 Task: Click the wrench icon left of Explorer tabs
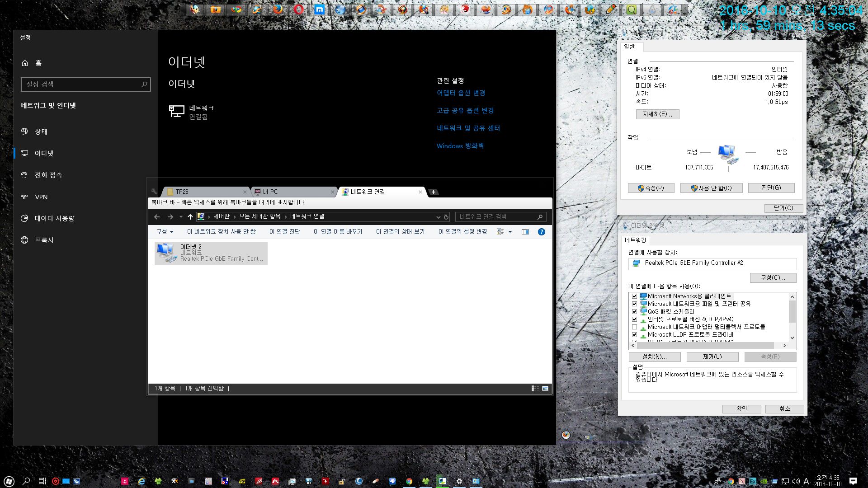tap(154, 191)
